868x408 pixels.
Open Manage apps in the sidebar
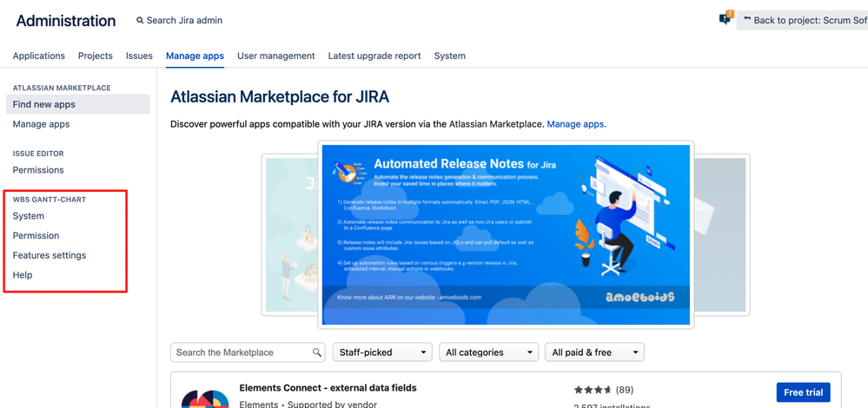[42, 124]
